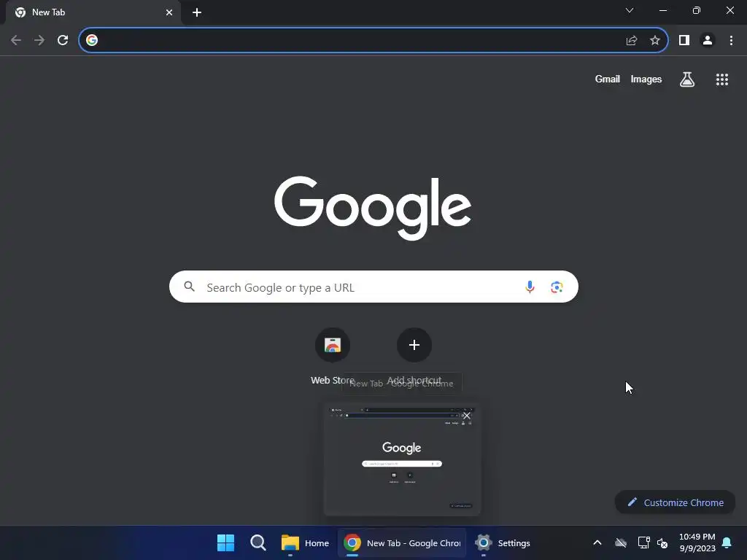Click the magnifier icon in search box
Image resolution: width=747 pixels, height=560 pixels.
pos(189,287)
